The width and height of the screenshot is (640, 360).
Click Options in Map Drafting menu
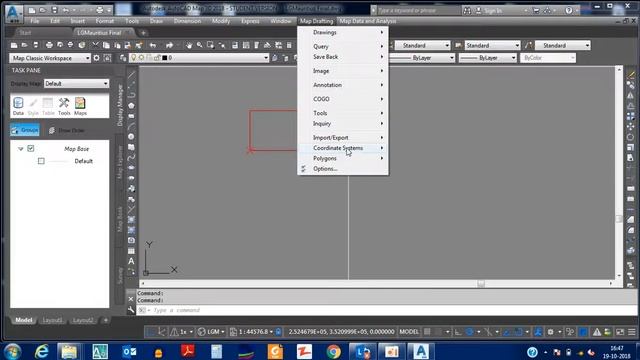tap(343, 169)
